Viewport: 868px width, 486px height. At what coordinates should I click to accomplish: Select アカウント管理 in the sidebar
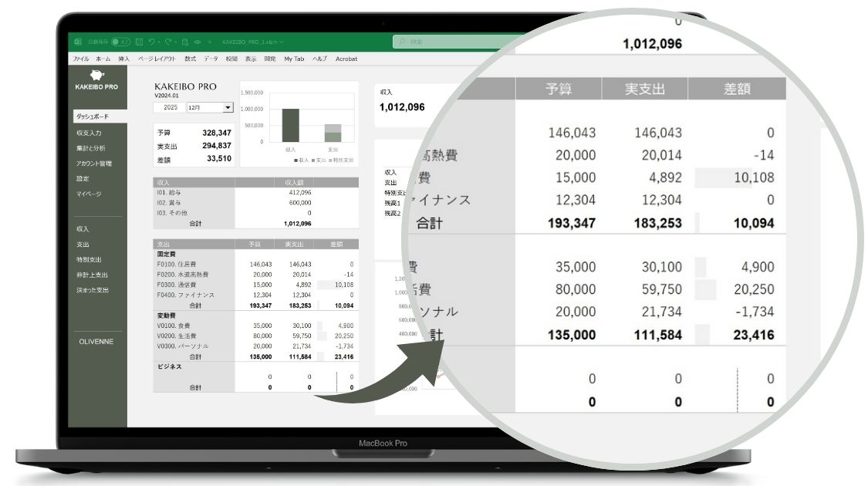pyautogui.click(x=94, y=164)
